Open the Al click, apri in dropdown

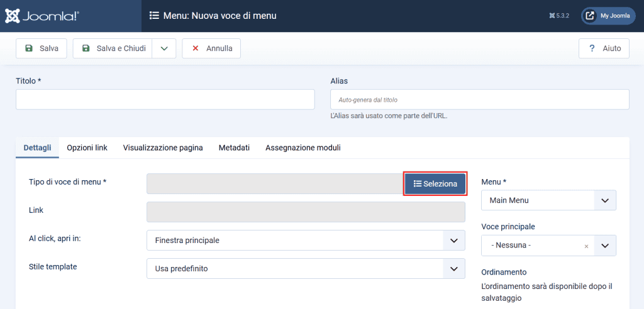coord(306,241)
